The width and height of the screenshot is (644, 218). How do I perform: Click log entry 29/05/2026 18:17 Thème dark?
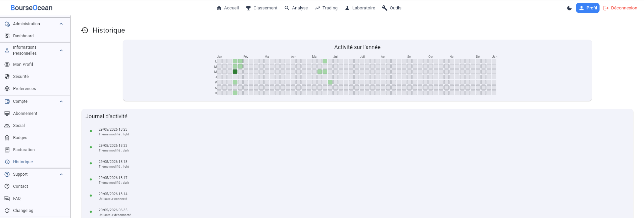coord(114,180)
